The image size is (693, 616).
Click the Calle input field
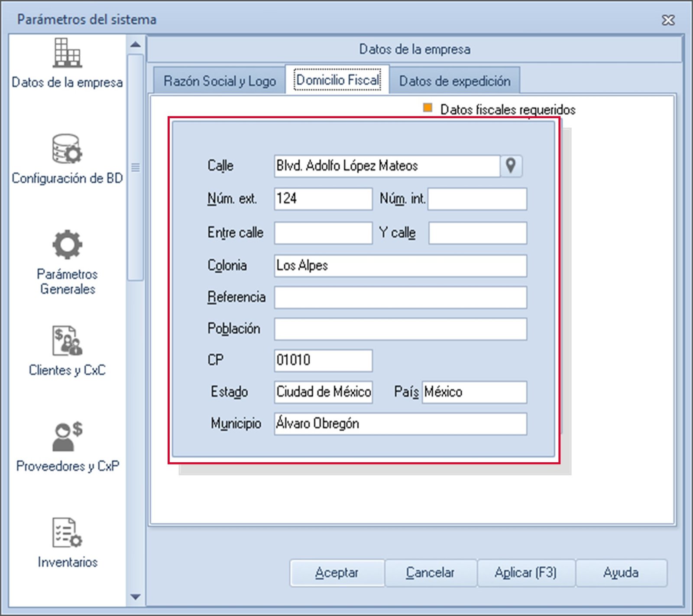387,166
